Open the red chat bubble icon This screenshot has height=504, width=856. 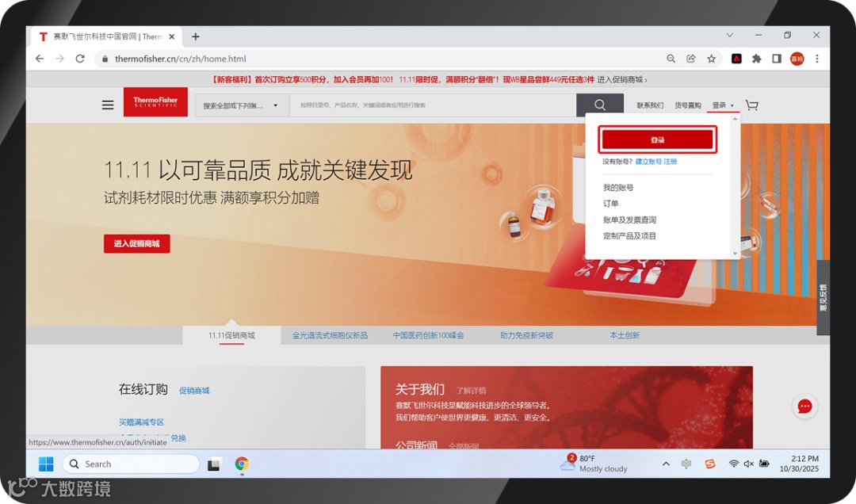(804, 407)
